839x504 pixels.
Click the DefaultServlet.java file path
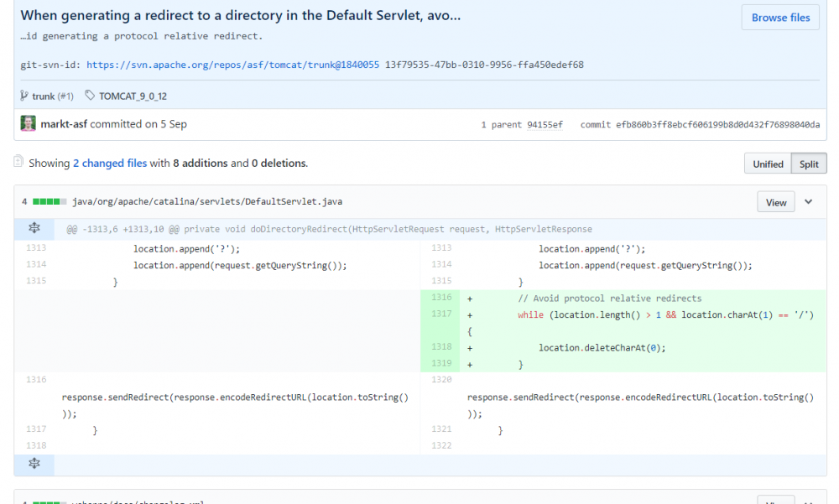207,202
